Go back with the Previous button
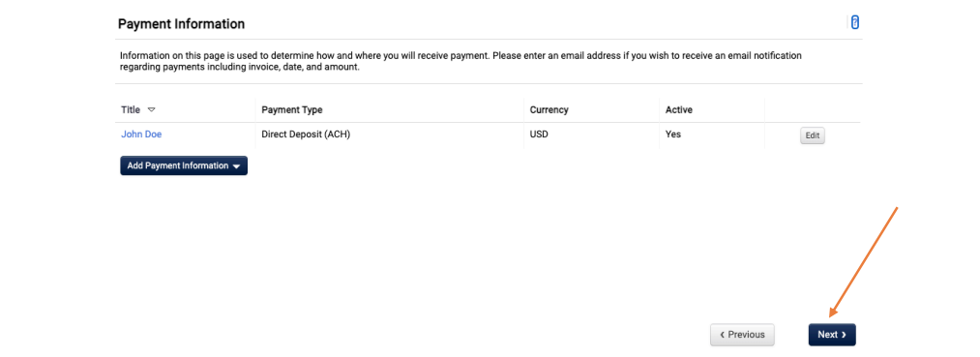 point(742,335)
